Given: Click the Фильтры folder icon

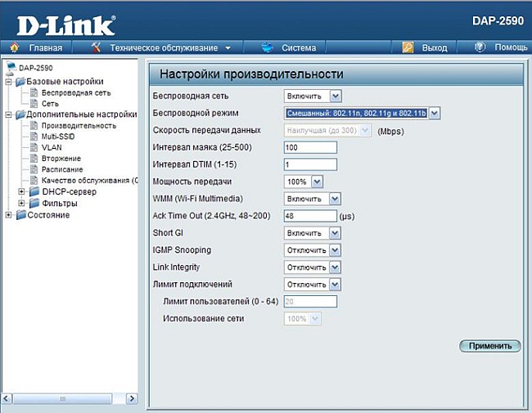Looking at the screenshot, I should click(34, 203).
